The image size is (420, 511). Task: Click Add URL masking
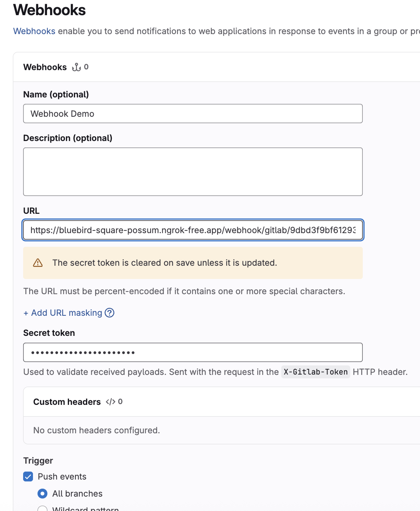63,313
